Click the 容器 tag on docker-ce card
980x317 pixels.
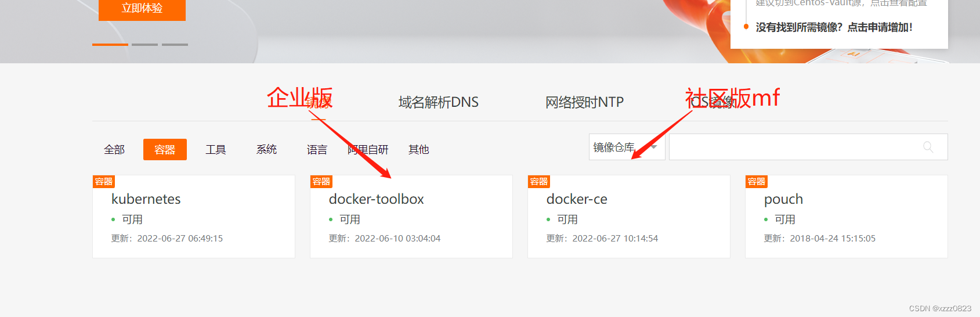pyautogui.click(x=539, y=182)
